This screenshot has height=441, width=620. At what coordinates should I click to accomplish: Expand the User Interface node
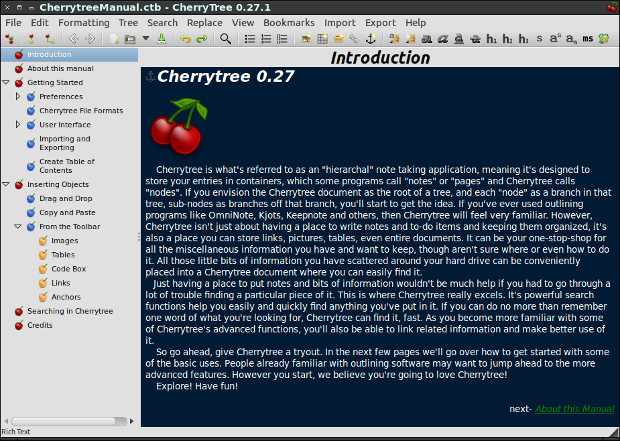coord(17,125)
